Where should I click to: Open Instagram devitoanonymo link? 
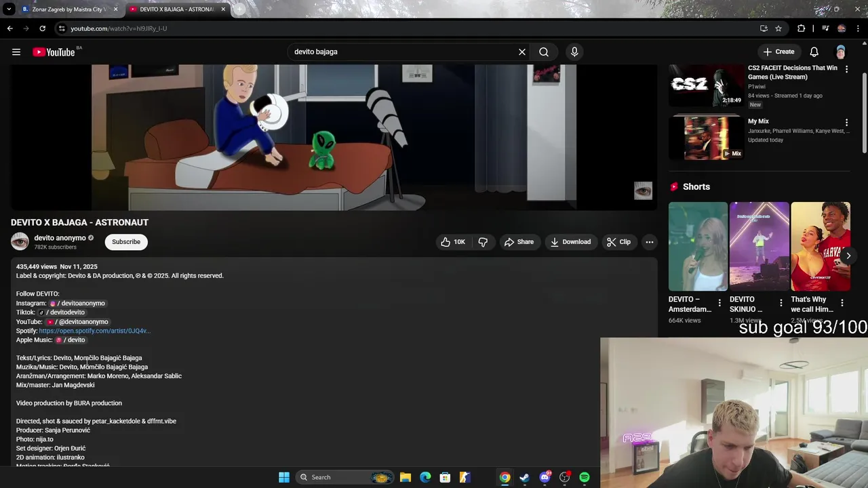(77, 303)
